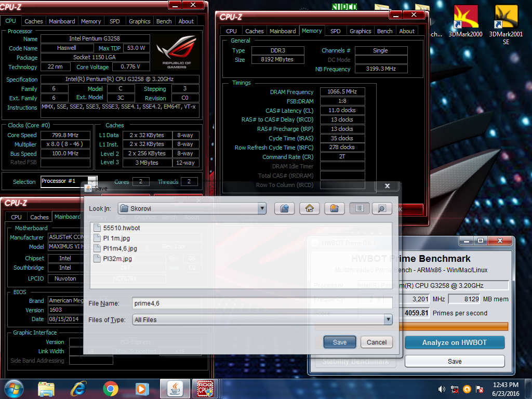Open Windows Explorer from taskbar

pos(46,389)
